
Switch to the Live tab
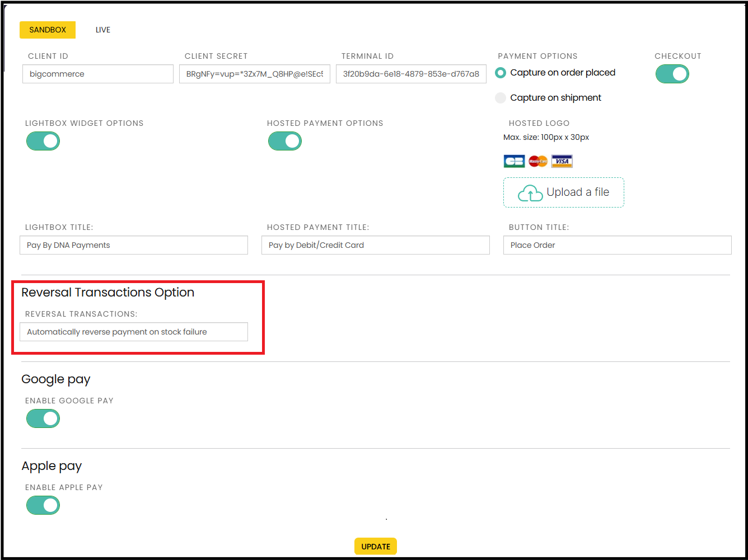point(103,30)
